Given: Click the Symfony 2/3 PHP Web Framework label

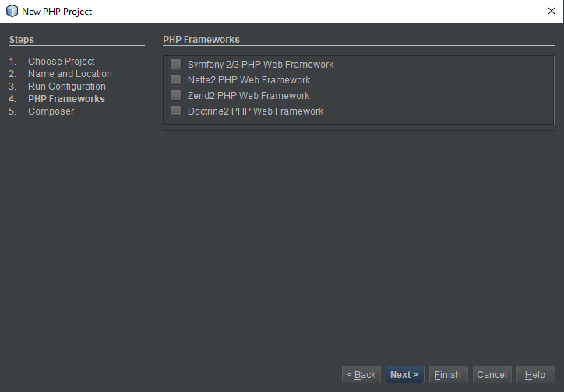Looking at the screenshot, I should [x=260, y=65].
